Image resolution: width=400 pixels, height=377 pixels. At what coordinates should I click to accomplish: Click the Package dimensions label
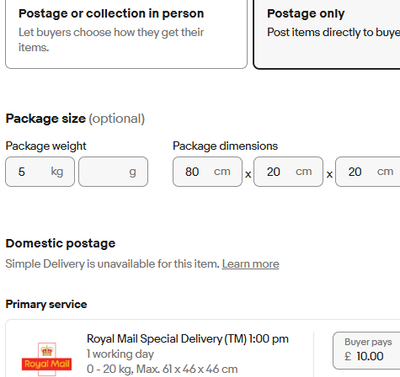225,146
